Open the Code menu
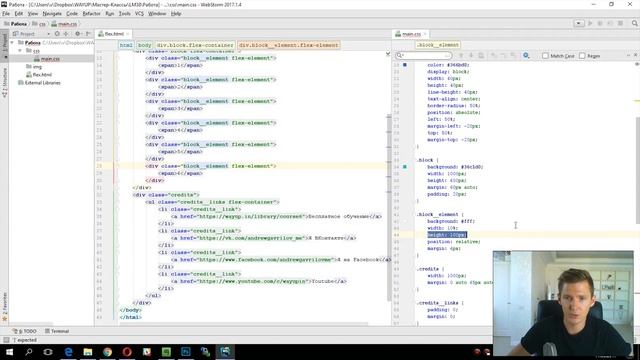This screenshot has width=640, height=360. coord(72,13)
